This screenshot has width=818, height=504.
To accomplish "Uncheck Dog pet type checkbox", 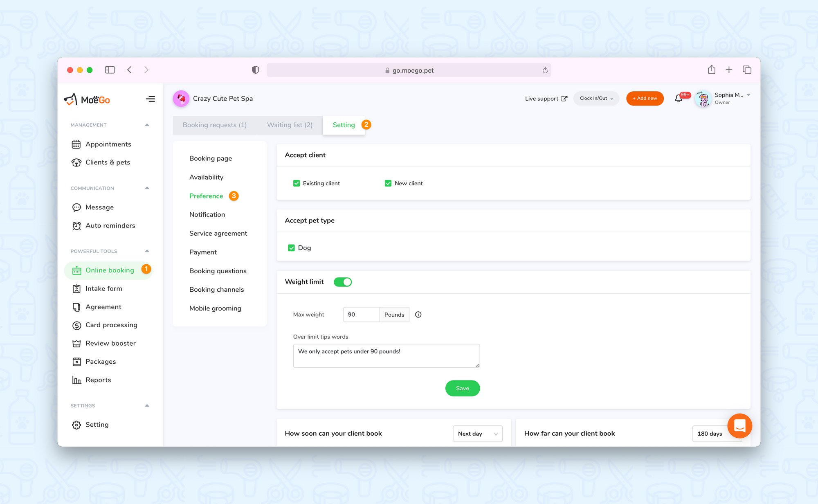I will (x=291, y=248).
